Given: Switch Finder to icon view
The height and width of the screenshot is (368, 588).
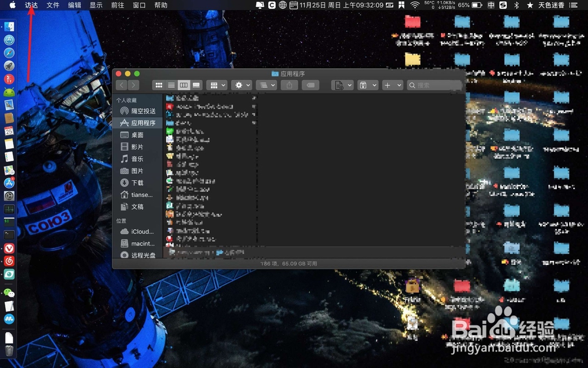Looking at the screenshot, I should tap(159, 85).
